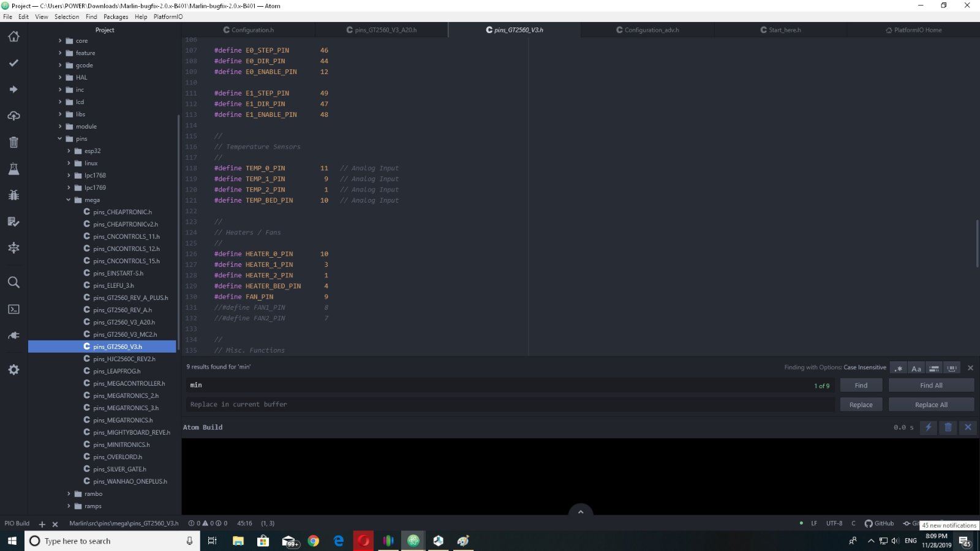Image resolution: width=980 pixels, height=551 pixels.
Task: Click the X icon next to PIO Build
Action: coord(55,524)
